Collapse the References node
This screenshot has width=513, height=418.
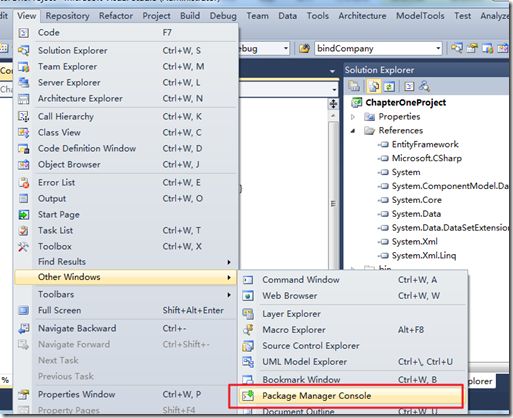tap(353, 131)
